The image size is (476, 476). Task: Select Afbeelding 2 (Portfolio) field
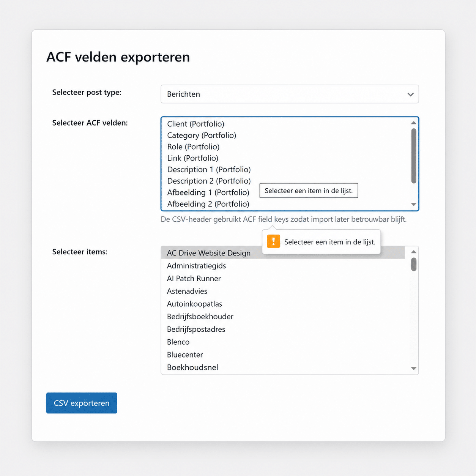click(x=208, y=204)
